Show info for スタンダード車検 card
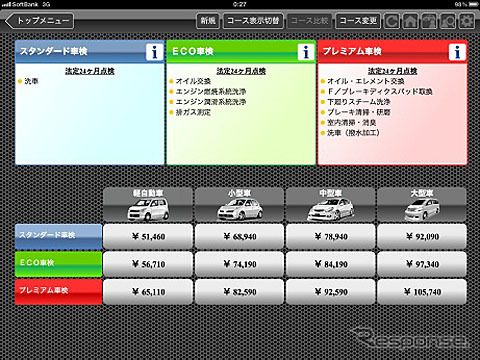The width and height of the screenshot is (480, 360). [x=154, y=52]
